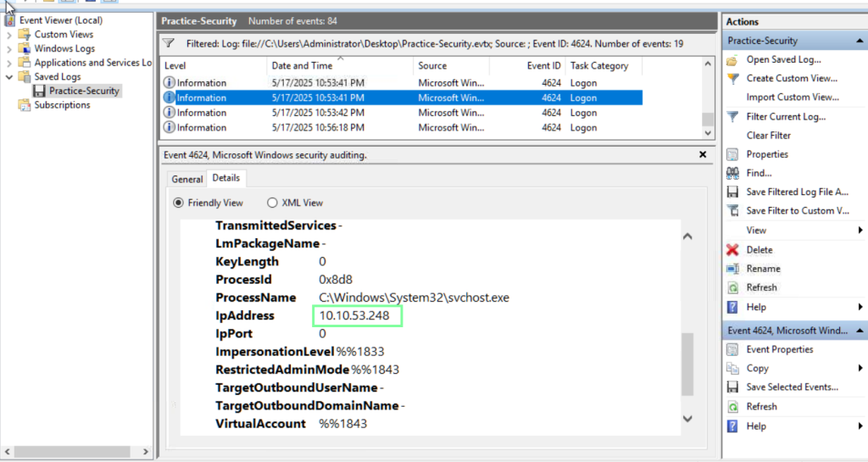Screen dimensions: 868x462
Task: Sort by the Event ID column header
Action: [x=543, y=66]
